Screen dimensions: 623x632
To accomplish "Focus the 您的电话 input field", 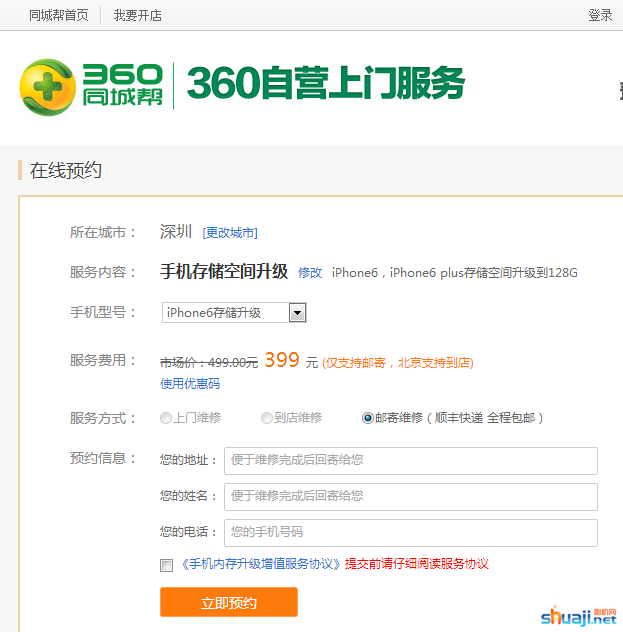I will (411, 533).
